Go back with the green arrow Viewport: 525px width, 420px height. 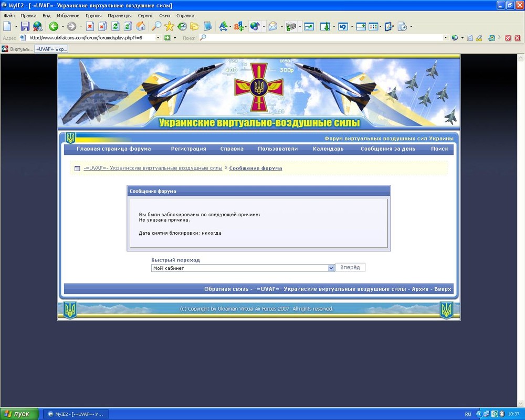click(x=54, y=26)
